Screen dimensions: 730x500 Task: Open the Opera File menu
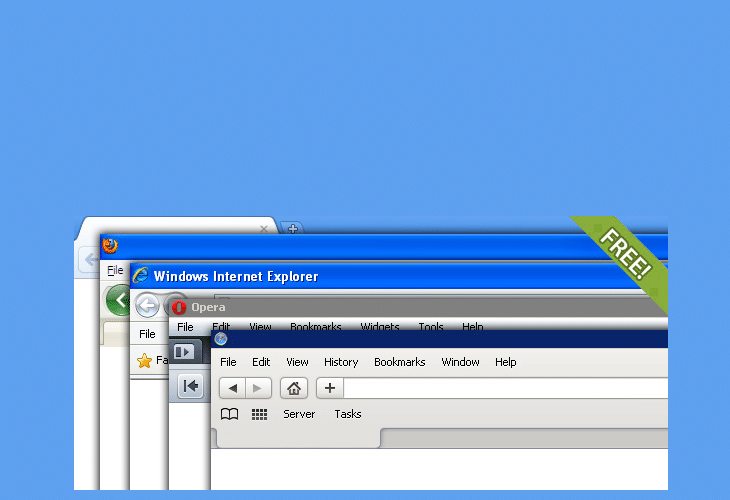click(185, 327)
